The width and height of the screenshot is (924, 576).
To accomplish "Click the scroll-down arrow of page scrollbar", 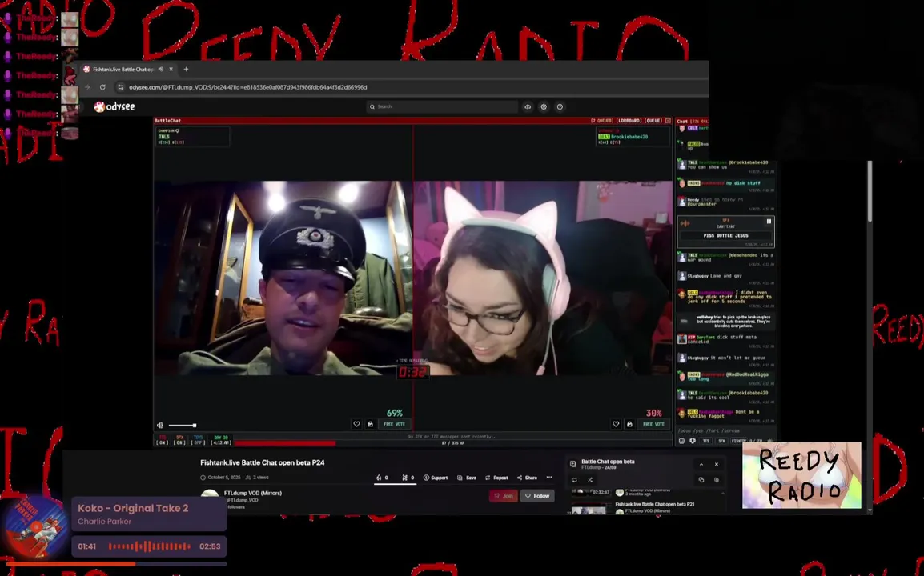I will (x=870, y=510).
